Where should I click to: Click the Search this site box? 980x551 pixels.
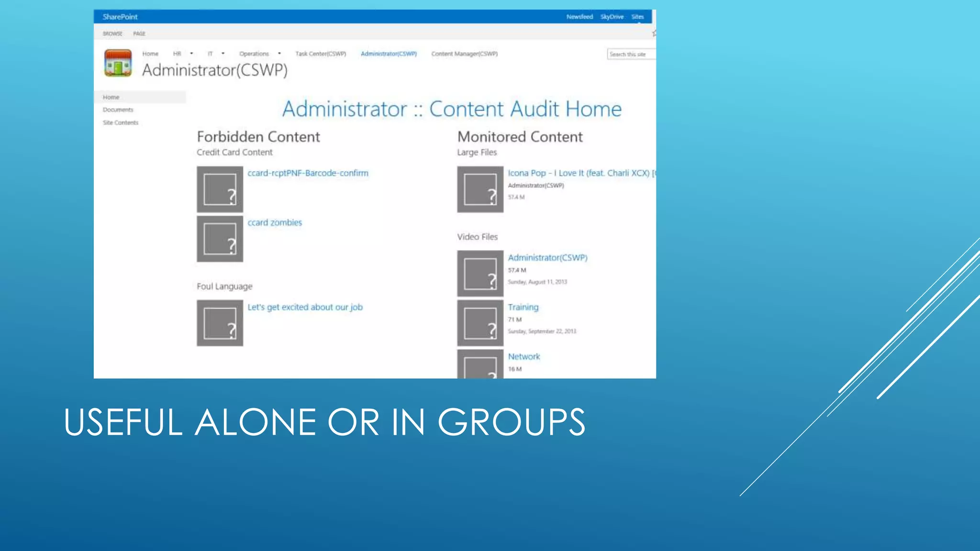pos(631,54)
